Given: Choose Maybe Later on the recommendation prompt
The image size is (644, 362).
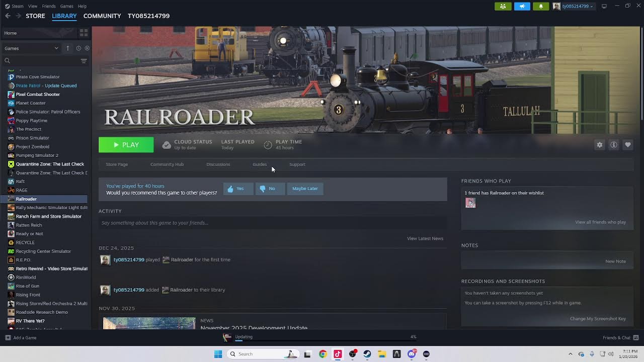Looking at the screenshot, I should [x=305, y=189].
